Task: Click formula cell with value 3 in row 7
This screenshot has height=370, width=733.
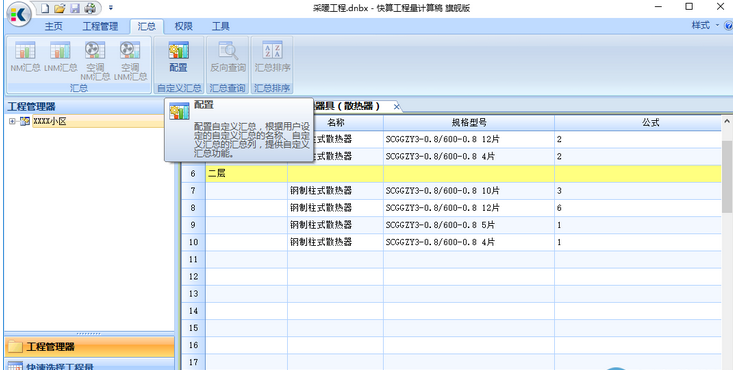Action: coord(638,191)
